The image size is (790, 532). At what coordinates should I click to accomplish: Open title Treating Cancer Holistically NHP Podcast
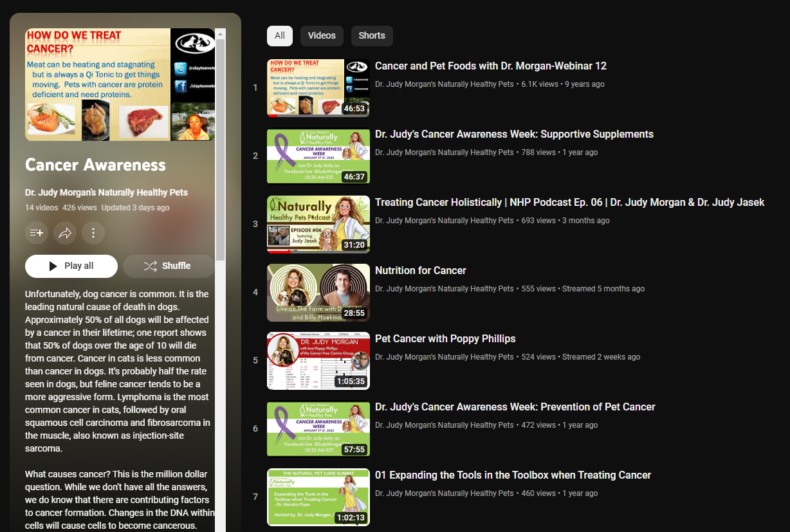tap(569, 203)
